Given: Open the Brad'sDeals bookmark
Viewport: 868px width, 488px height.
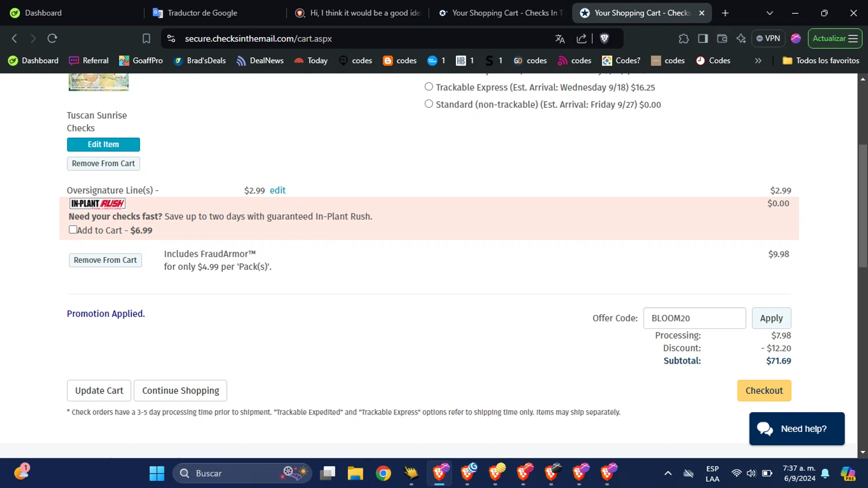Looking at the screenshot, I should pyautogui.click(x=200, y=61).
